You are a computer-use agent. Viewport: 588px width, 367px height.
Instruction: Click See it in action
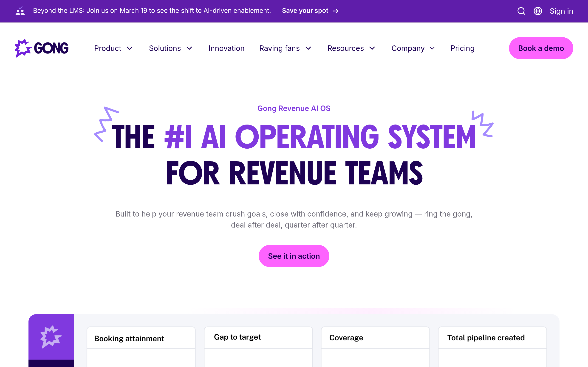tap(294, 256)
